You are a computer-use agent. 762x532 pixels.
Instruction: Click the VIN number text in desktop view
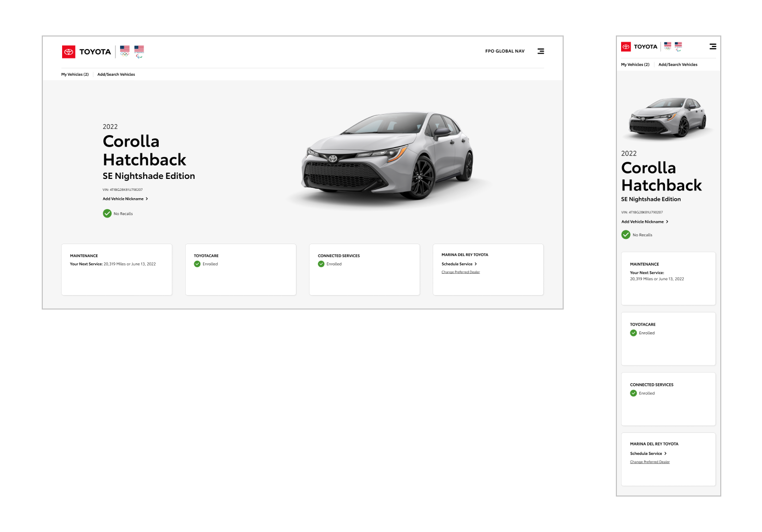[x=123, y=190]
